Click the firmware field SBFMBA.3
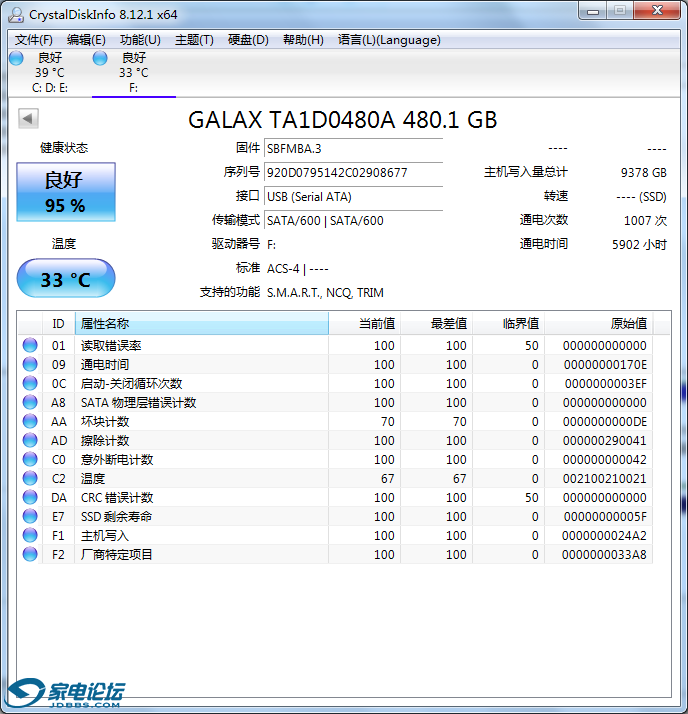688x714 pixels. [x=353, y=148]
